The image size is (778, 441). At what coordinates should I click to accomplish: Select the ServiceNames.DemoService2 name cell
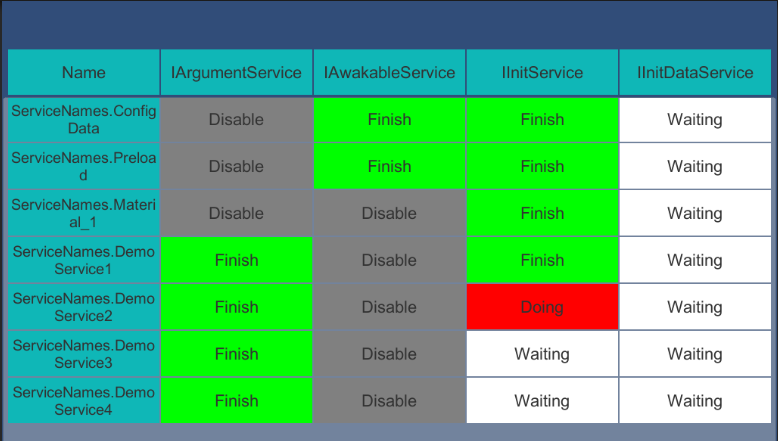84,307
